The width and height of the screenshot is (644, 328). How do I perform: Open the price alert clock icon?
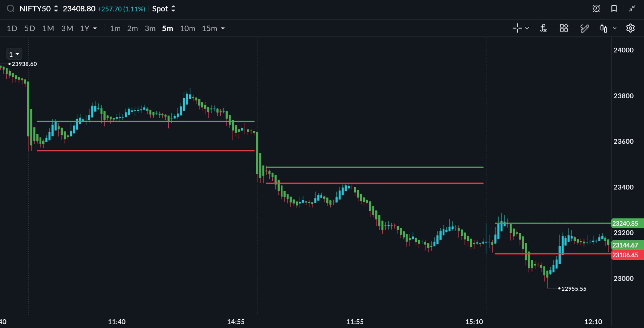click(x=596, y=9)
